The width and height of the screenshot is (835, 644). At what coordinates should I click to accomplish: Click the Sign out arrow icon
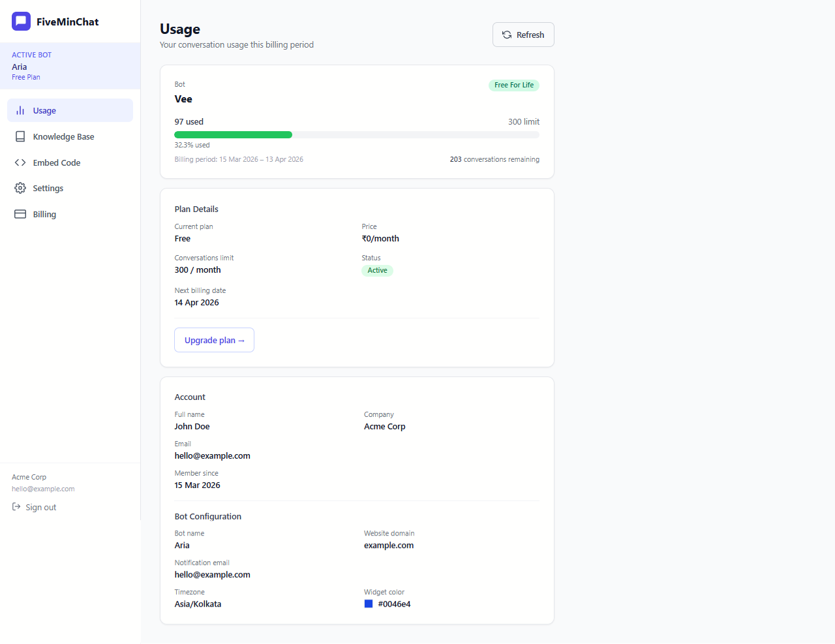click(x=16, y=507)
